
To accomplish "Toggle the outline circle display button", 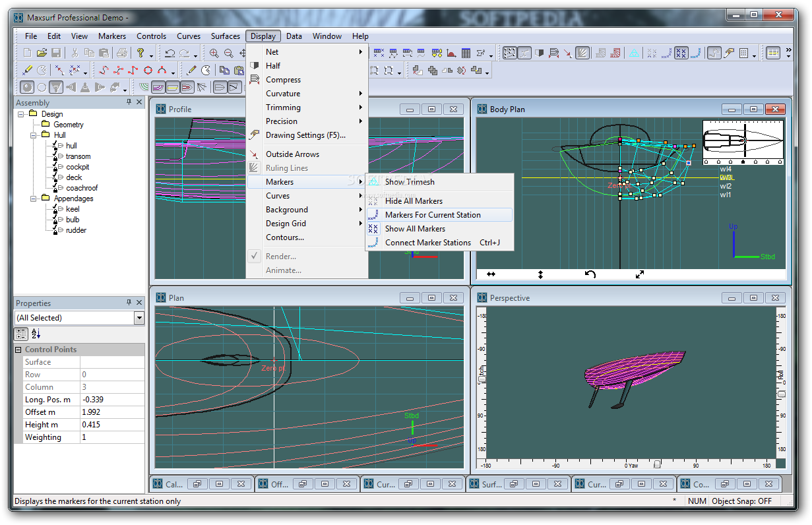I will [42, 87].
